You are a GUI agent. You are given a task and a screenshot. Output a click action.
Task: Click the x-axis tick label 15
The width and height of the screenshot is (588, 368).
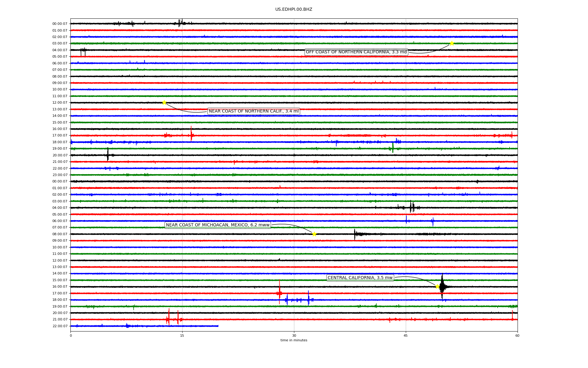(182, 335)
